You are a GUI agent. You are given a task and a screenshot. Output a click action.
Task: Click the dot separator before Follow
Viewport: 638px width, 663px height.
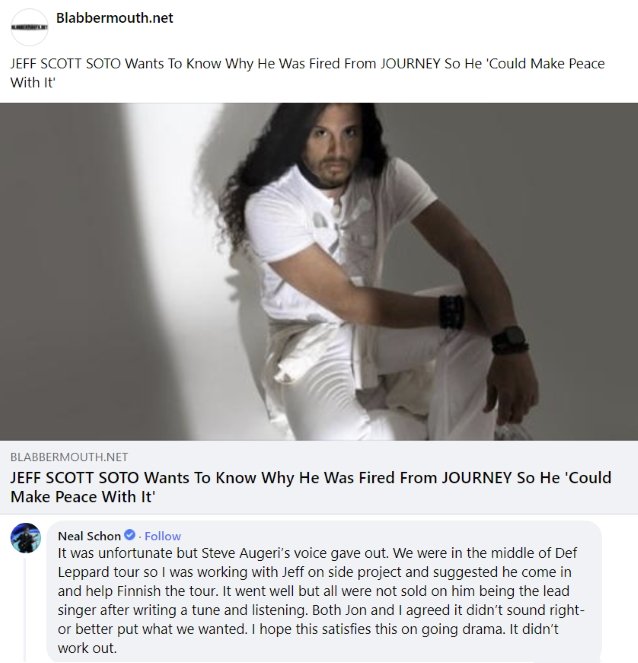pyautogui.click(x=140, y=537)
